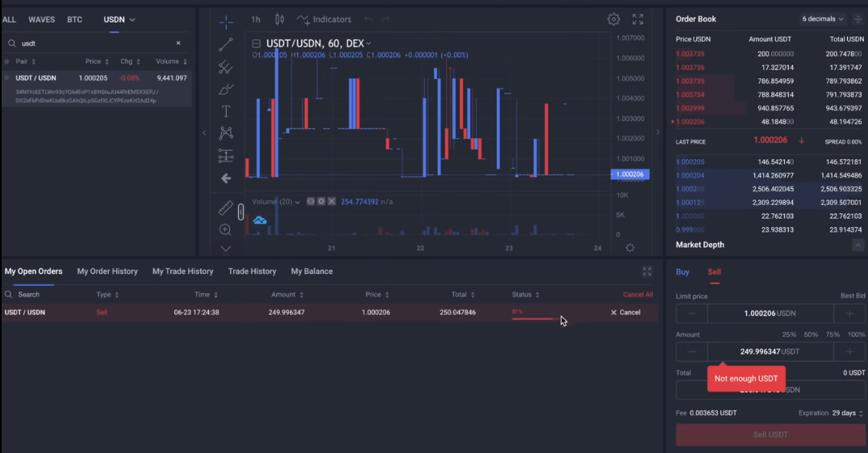This screenshot has width=868, height=453.
Task: Click the order status progress bar
Action: (536, 318)
